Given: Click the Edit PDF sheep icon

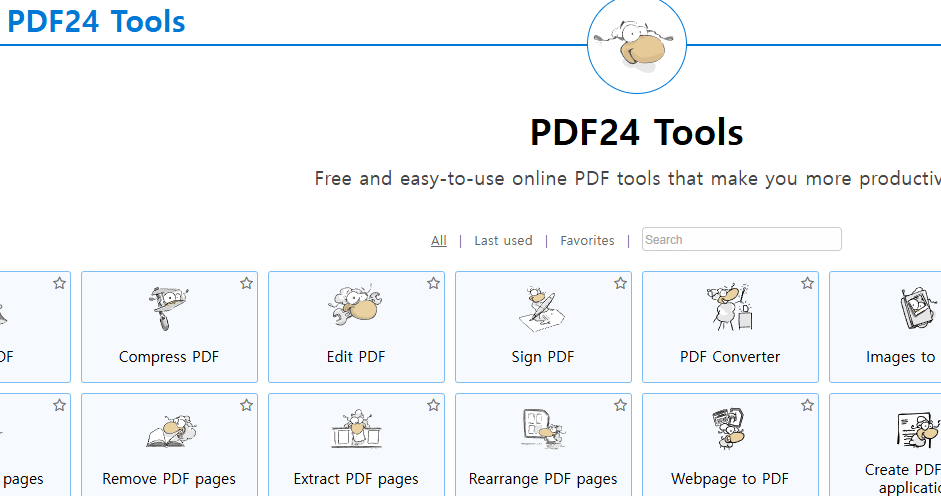Looking at the screenshot, I should 355,306.
